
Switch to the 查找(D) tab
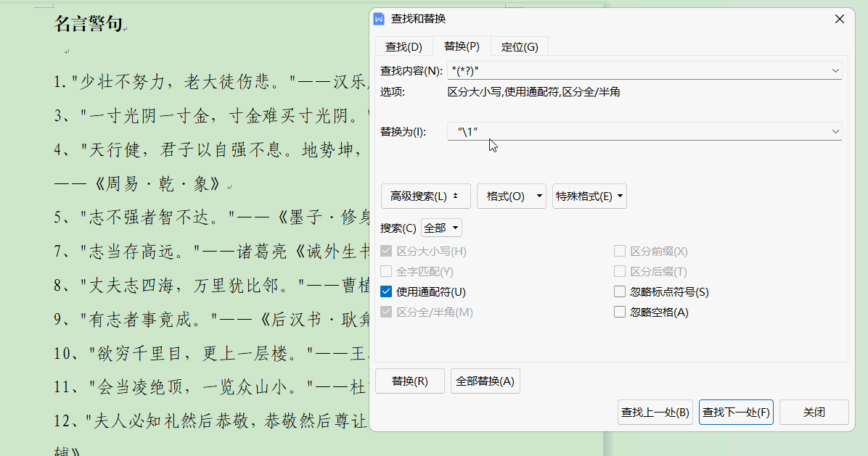[404, 47]
